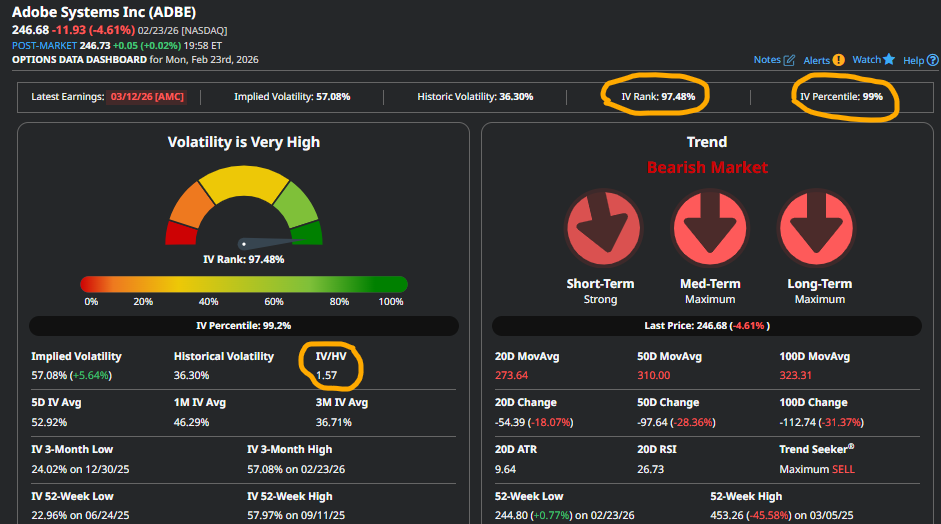Add to watchlist via star icon
Screen dimensions: 941x524
[889, 59]
